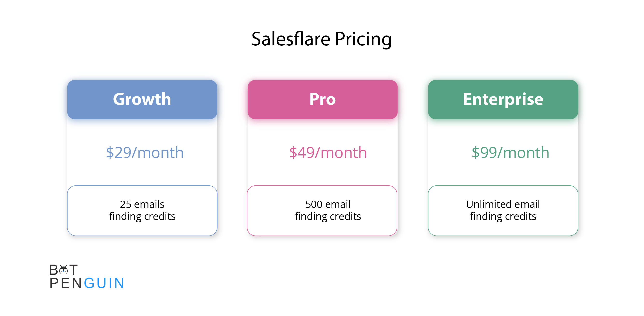Click the $49/month price text
This screenshot has height=316, width=644.
328,153
